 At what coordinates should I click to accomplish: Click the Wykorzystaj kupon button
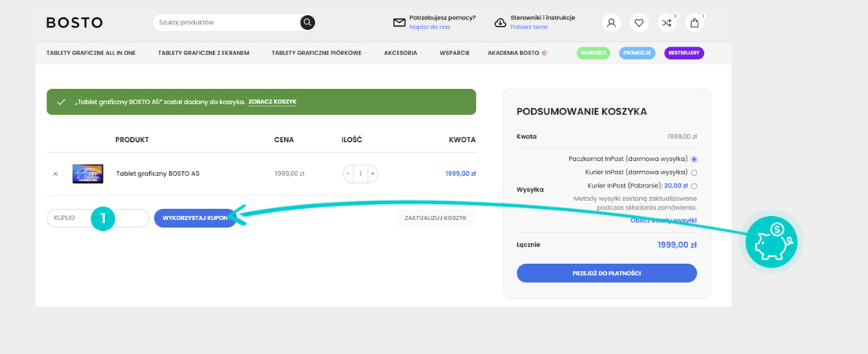click(195, 218)
